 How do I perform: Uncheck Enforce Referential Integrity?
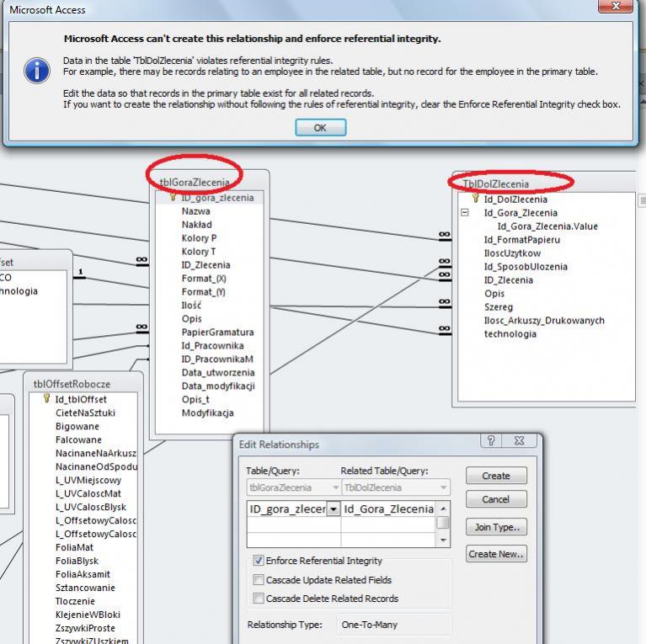click(x=259, y=561)
